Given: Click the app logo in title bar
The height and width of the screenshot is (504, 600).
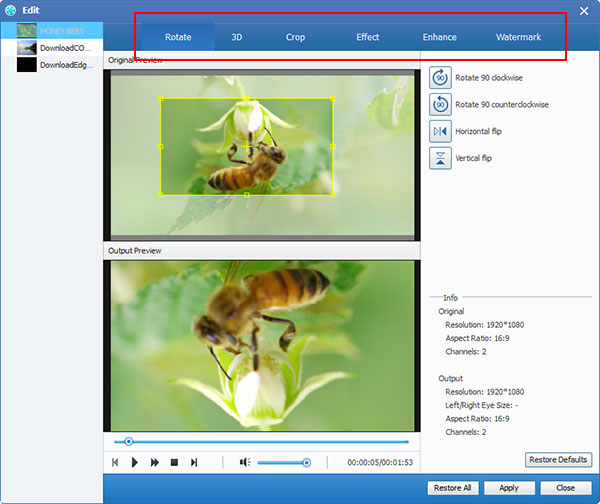Looking at the screenshot, I should [x=10, y=10].
